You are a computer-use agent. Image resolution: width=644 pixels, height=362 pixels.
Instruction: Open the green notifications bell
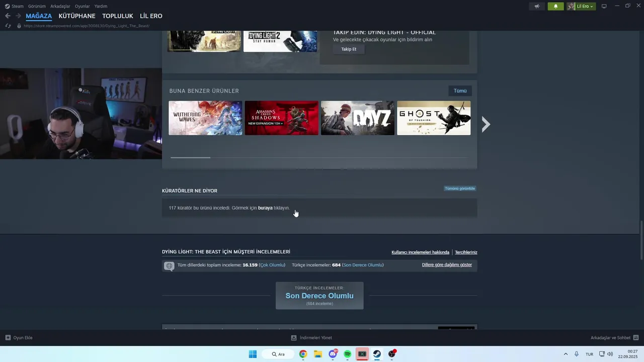tap(555, 6)
